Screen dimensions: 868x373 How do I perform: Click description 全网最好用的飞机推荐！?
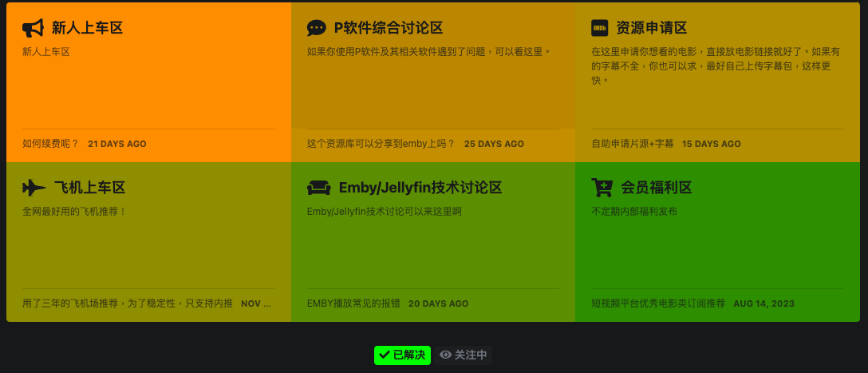point(75,212)
